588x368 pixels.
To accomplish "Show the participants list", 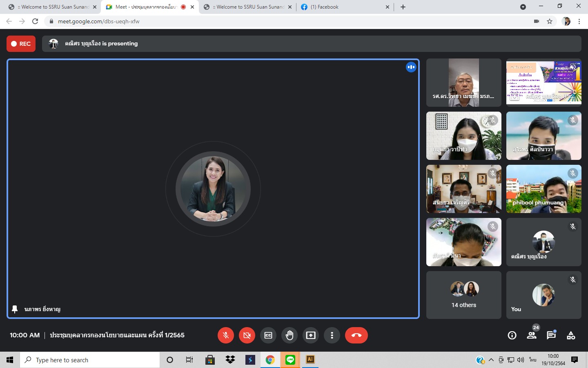I will pyautogui.click(x=531, y=335).
